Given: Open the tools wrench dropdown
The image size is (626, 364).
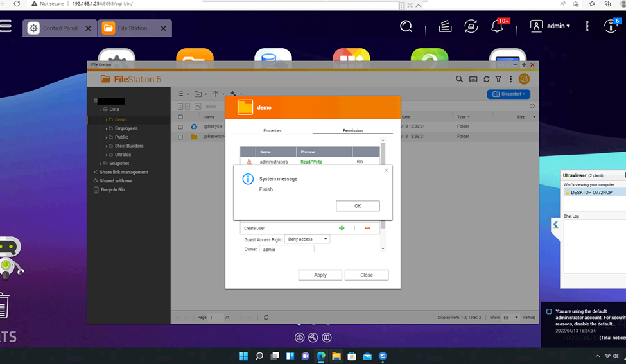Looking at the screenshot, I should click(236, 94).
